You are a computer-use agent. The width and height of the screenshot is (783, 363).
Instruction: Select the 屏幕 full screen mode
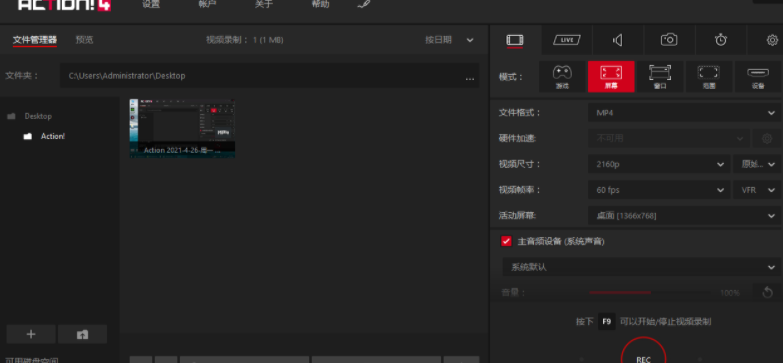[611, 76]
